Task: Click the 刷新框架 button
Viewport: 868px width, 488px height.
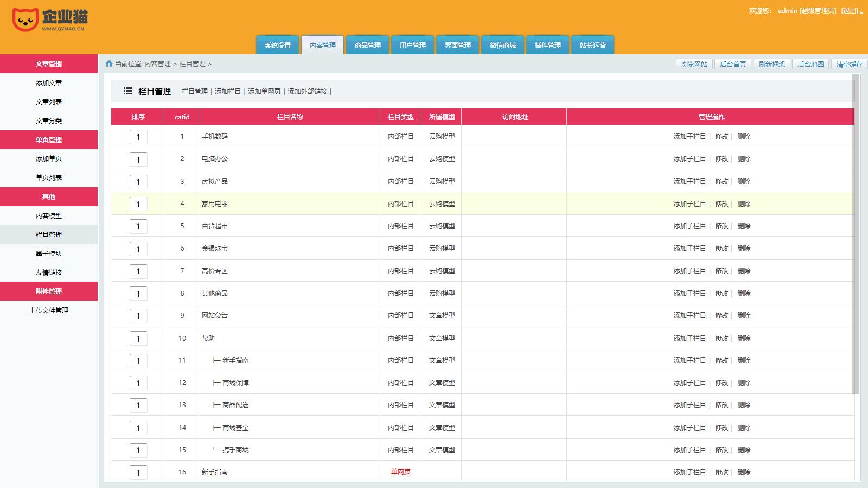Action: 771,65
